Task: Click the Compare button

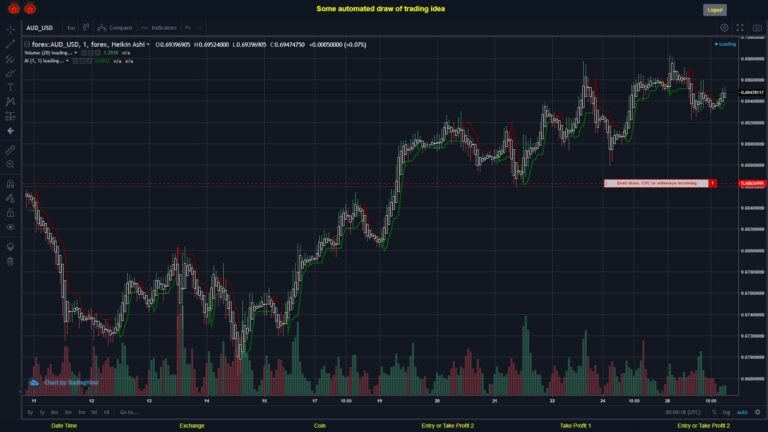Action: (x=115, y=28)
